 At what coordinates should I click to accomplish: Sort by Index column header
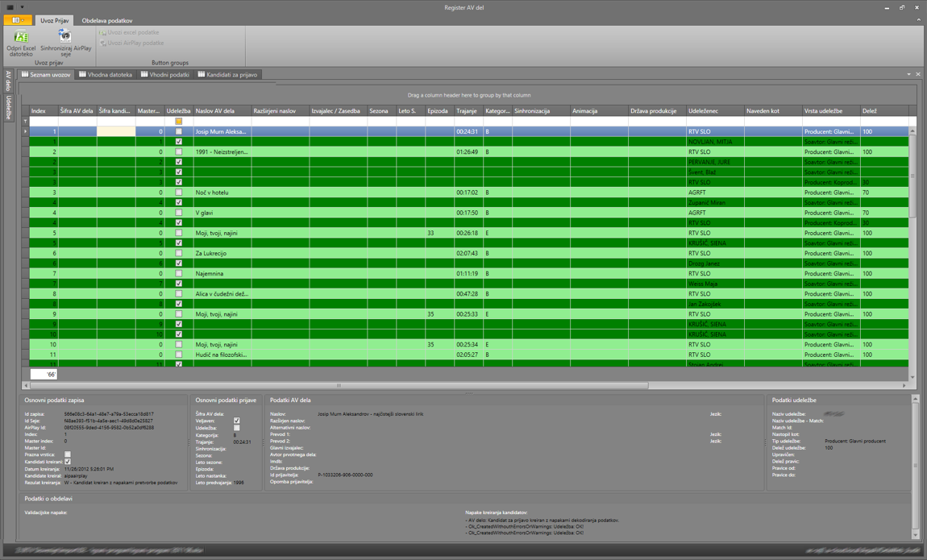pyautogui.click(x=44, y=110)
